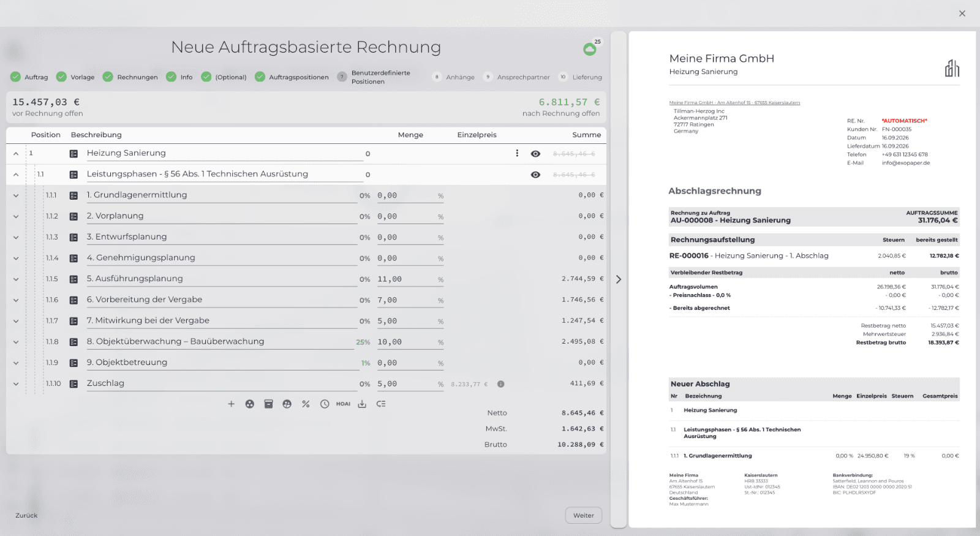Close the invoice dialog with X
980x536 pixels.
[962, 13]
